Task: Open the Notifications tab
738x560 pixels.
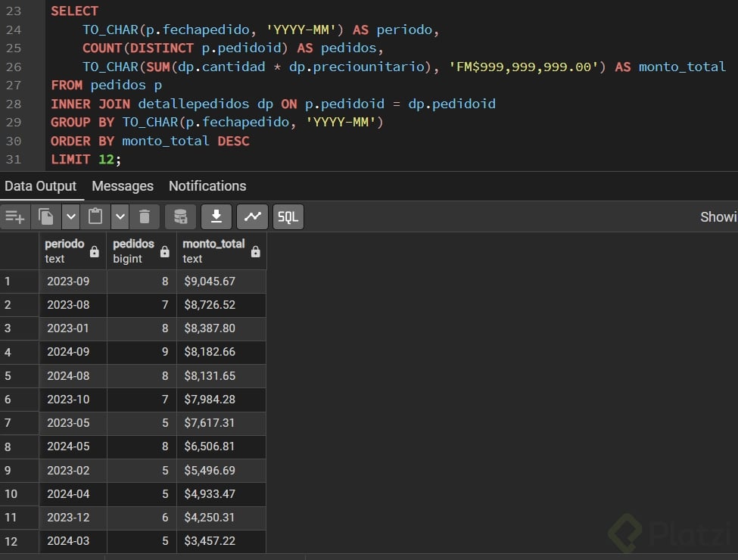Action: point(207,186)
